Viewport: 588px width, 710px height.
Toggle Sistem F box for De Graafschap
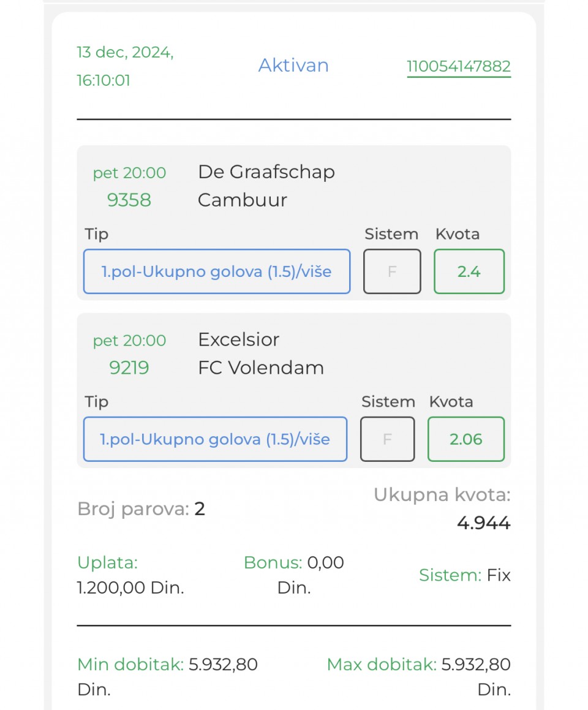point(392,271)
